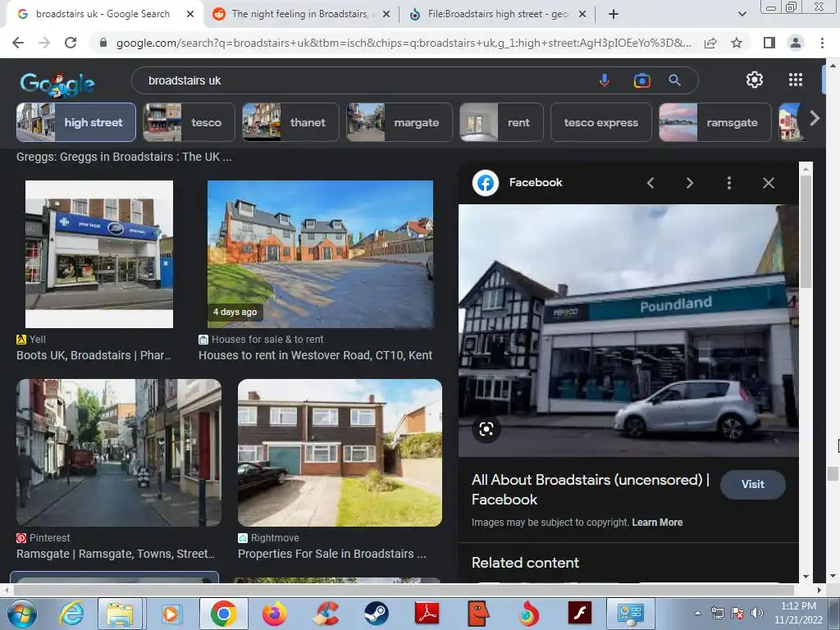Close the Google Search tab
This screenshot has height=630, width=840.
[190, 14]
